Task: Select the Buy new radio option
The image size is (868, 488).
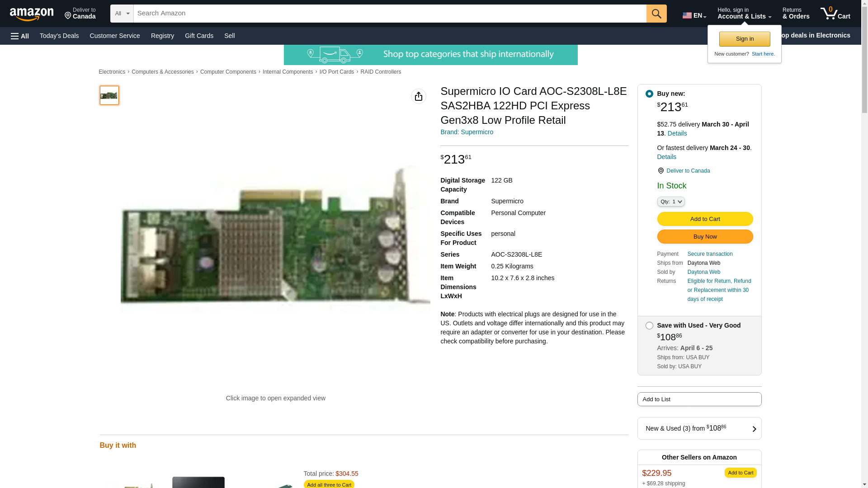Action: pyautogui.click(x=649, y=94)
